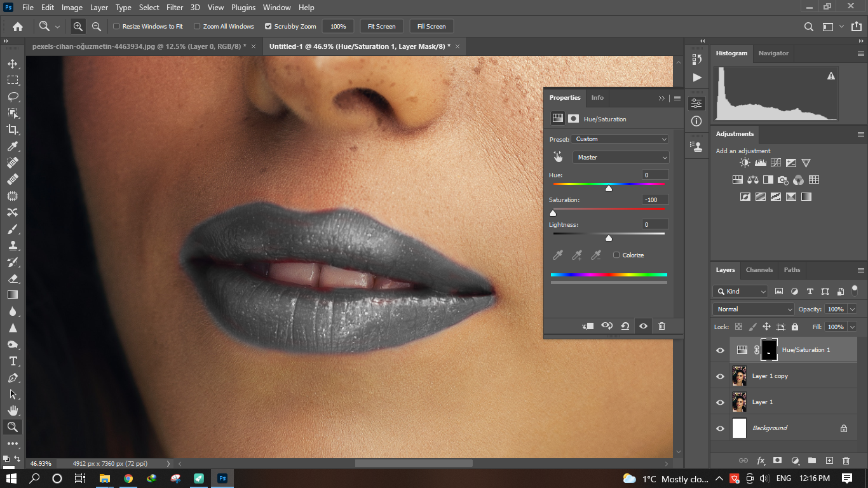
Task: Open the Filter menu
Action: (x=175, y=8)
